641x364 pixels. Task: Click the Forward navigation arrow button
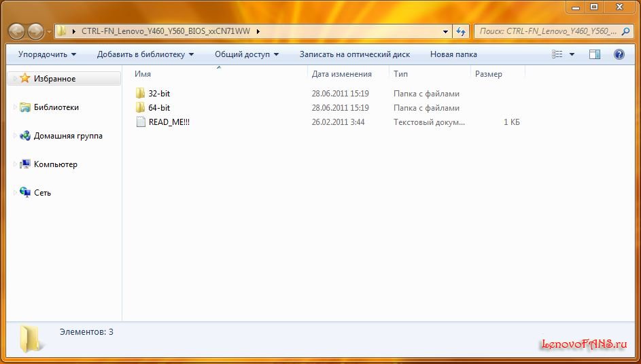click(x=35, y=31)
